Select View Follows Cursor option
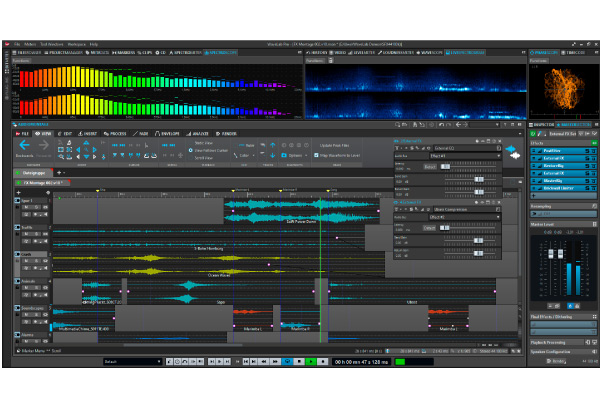 tap(209, 150)
